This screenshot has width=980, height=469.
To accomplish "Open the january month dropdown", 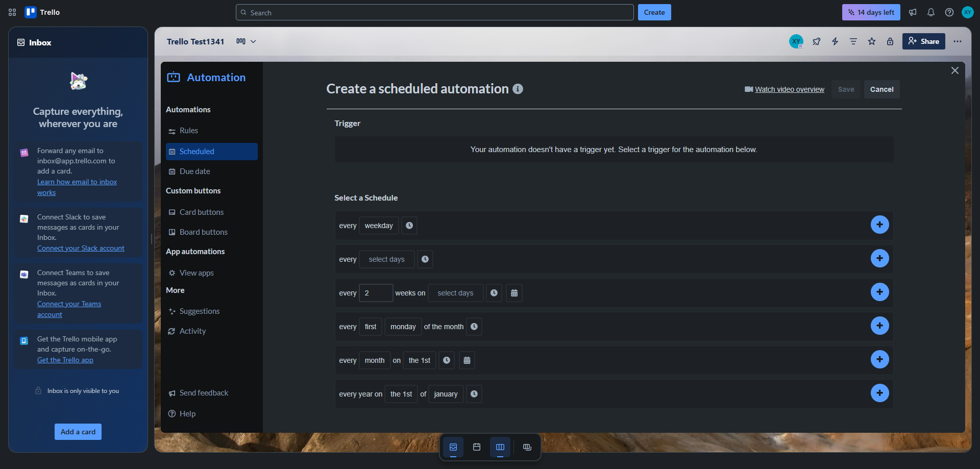I will pyautogui.click(x=446, y=394).
